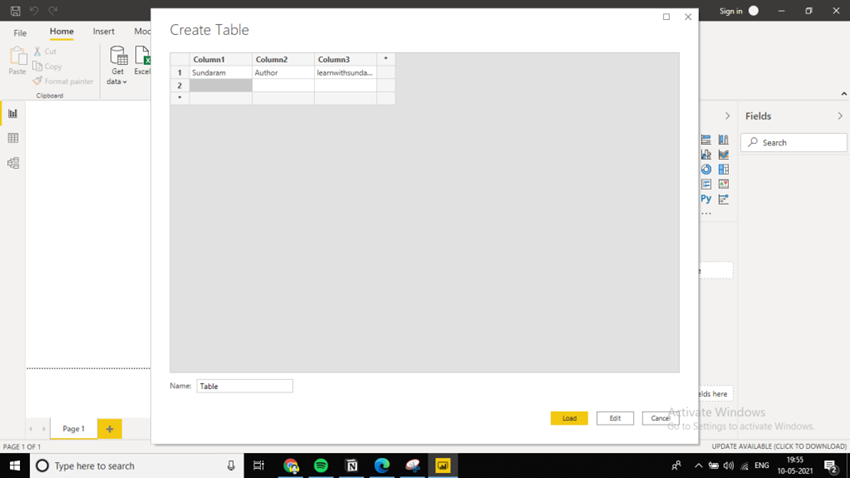The image size is (850, 478).
Task: Select the stacked column chart visual
Action: (724, 140)
